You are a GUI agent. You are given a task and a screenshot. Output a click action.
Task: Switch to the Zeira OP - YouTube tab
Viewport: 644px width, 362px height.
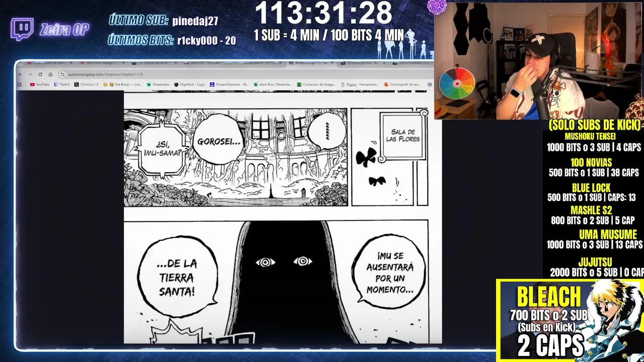tap(204, 63)
